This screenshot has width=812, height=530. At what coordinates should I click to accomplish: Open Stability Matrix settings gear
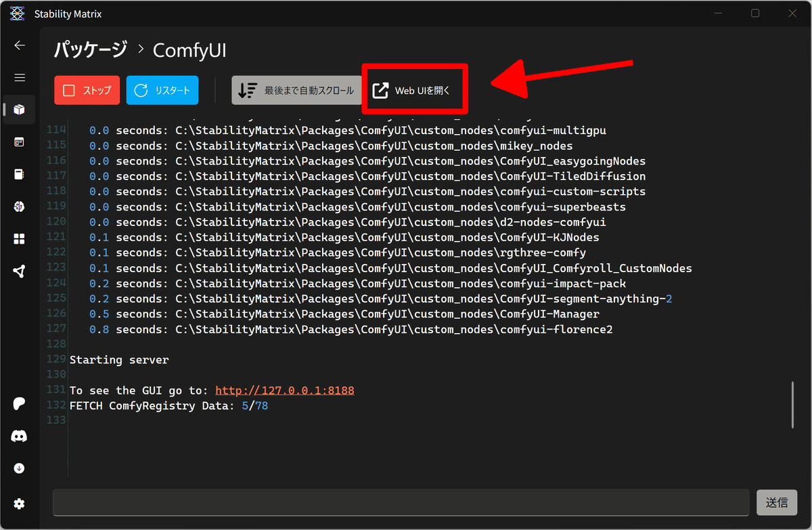pyautogui.click(x=19, y=504)
